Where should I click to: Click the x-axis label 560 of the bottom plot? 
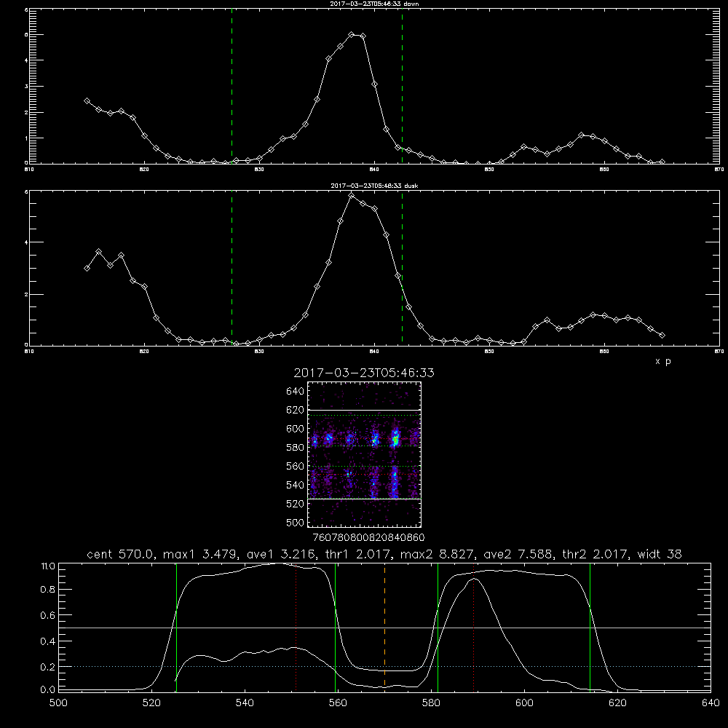point(338,703)
